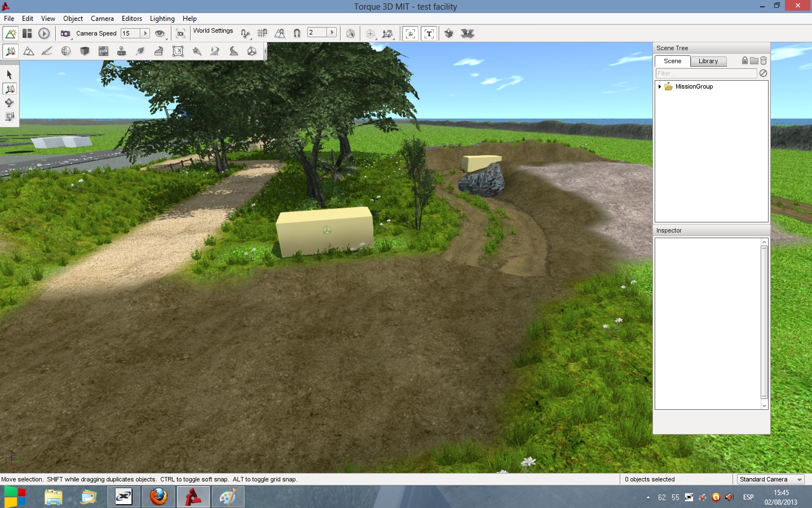The height and width of the screenshot is (508, 812).
Task: Open the object transform world/local dropdown
Action: [x=387, y=33]
